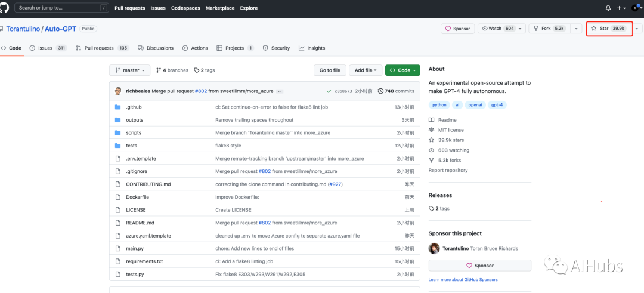Open the outputs folder
The width and height of the screenshot is (644, 293).
(134, 120)
